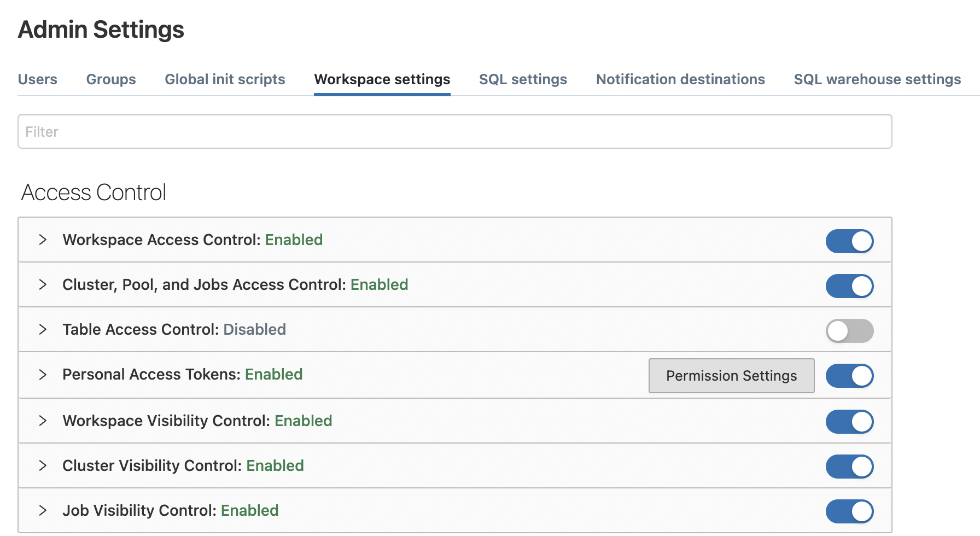Screen dimensions: 980x536
Task: Toggle off Personal Access Tokens
Action: coord(849,376)
